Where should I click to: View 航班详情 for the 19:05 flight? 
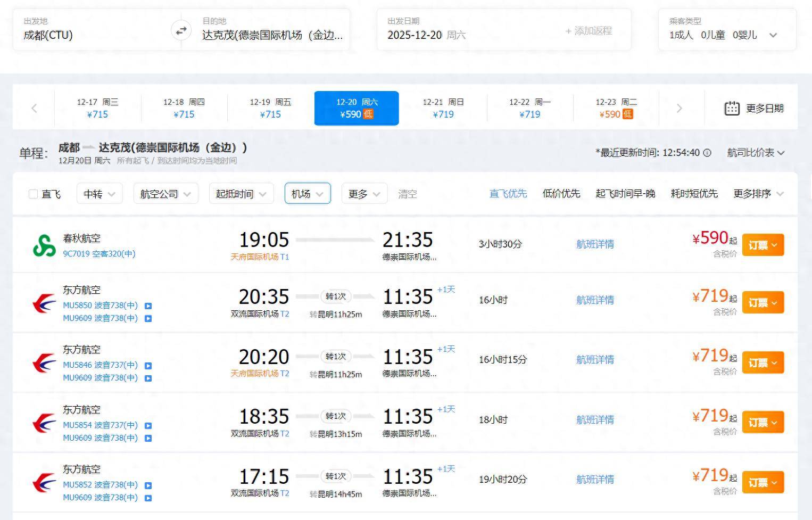(x=595, y=244)
